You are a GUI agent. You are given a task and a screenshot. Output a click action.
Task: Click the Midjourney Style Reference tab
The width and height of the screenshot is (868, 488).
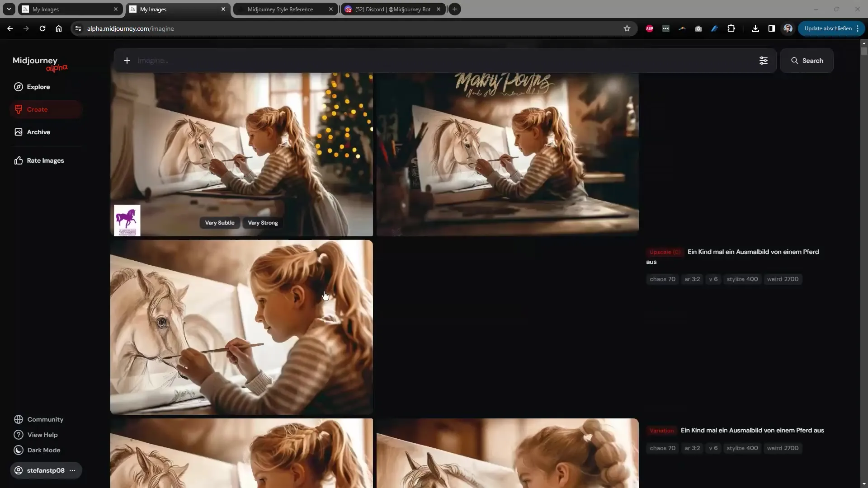coord(280,9)
